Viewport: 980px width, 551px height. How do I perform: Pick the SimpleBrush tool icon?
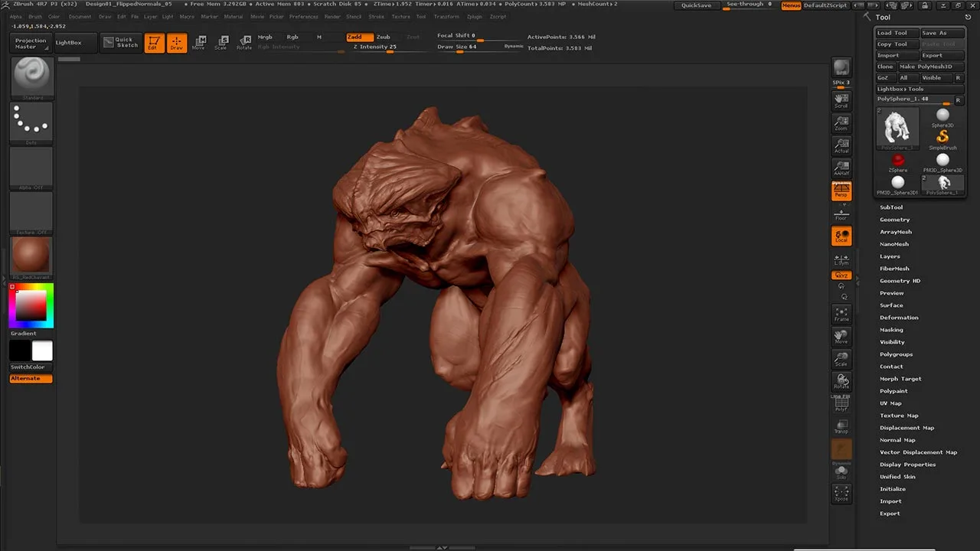click(x=942, y=137)
